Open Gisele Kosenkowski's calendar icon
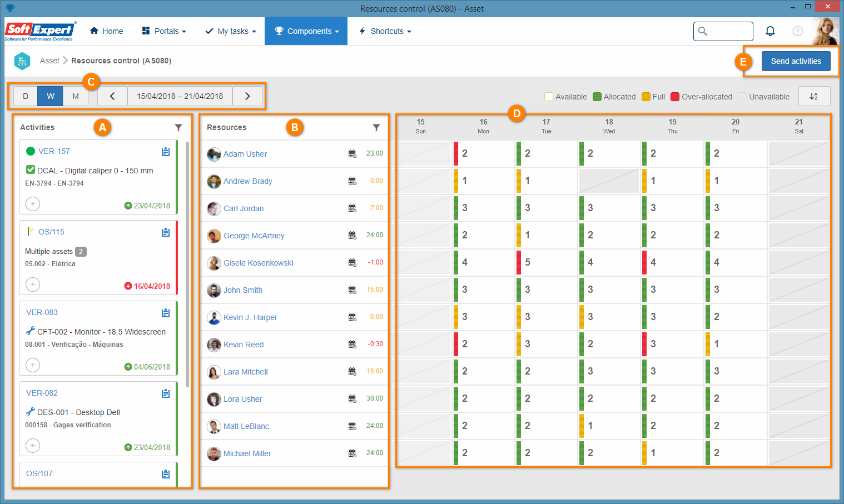The height and width of the screenshot is (504, 844). (x=353, y=262)
